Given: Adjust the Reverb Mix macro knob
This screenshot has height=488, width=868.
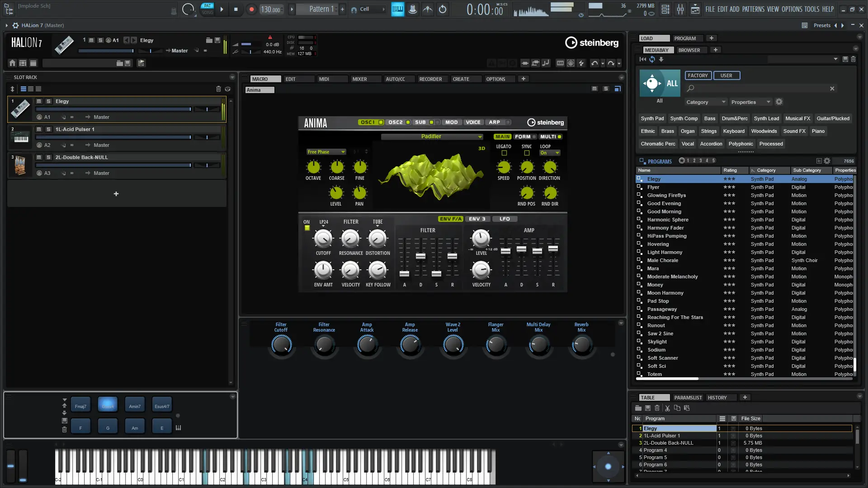Looking at the screenshot, I should coord(581,346).
